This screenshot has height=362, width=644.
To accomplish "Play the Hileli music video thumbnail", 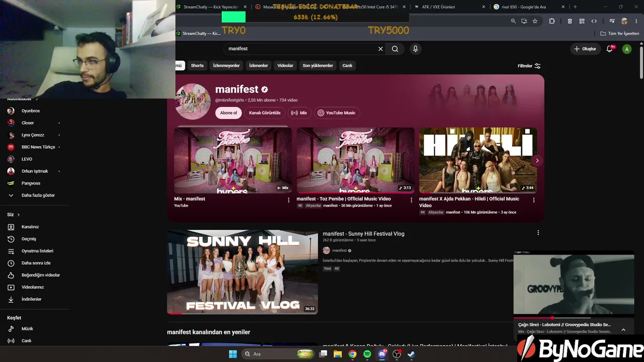I will coord(478,160).
